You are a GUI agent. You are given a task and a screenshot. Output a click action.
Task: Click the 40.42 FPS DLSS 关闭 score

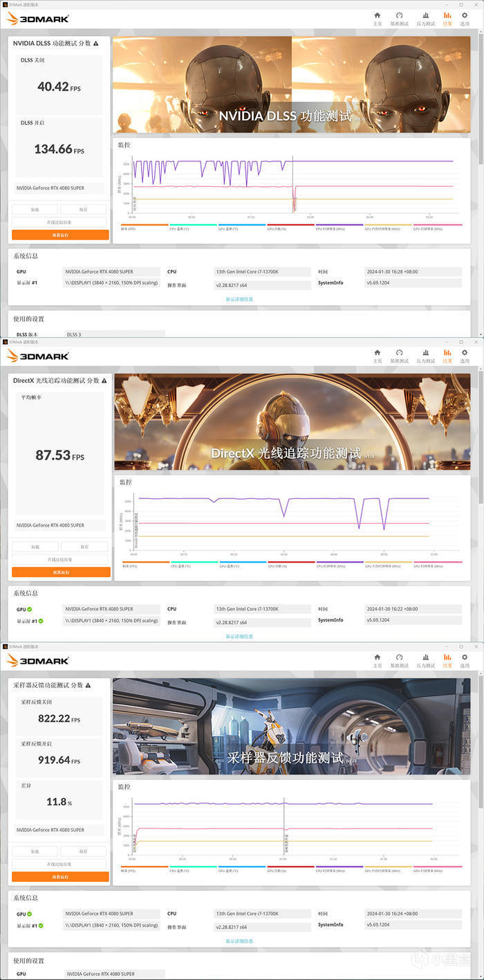(x=59, y=87)
